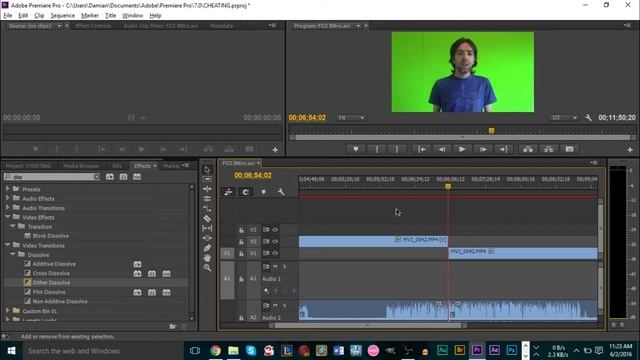Viewport: 640px width, 360px height.
Task: Filter effects by YUV Effects icon
Action: pos(137,177)
